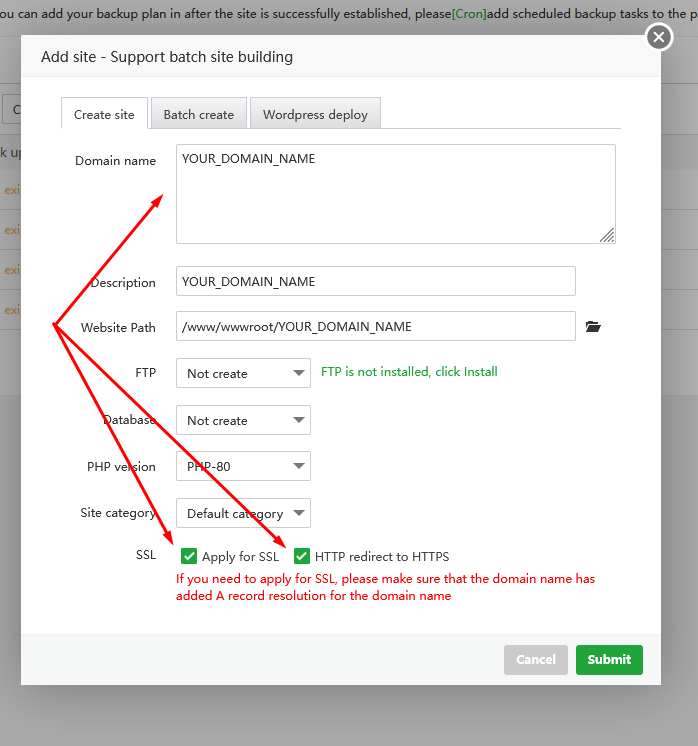Click the domain name textarea resize handle
The image size is (698, 746).
pyautogui.click(x=607, y=235)
